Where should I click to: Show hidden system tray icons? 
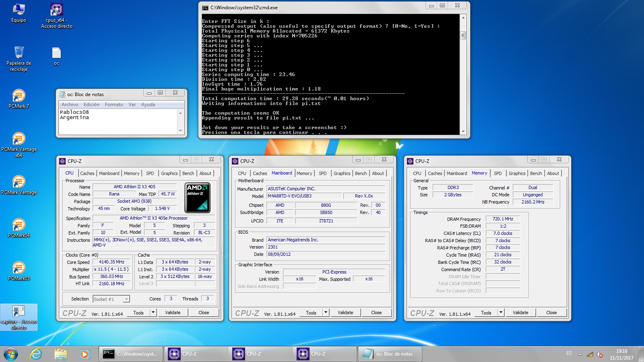(x=580, y=354)
